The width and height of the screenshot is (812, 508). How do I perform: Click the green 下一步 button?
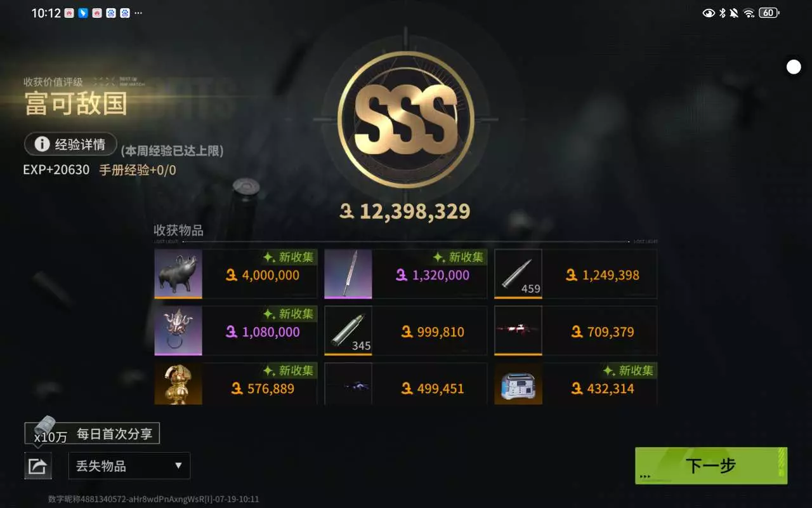[x=711, y=465]
